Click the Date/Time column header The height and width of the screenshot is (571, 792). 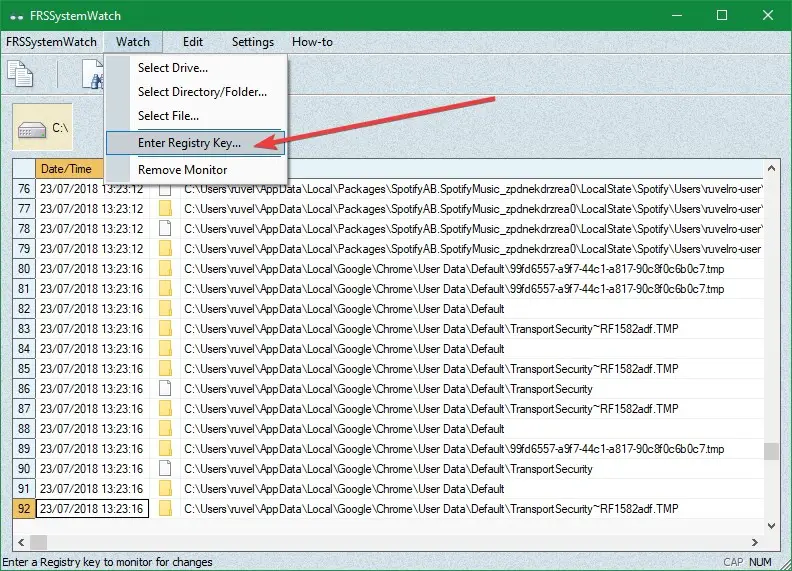[69, 169]
